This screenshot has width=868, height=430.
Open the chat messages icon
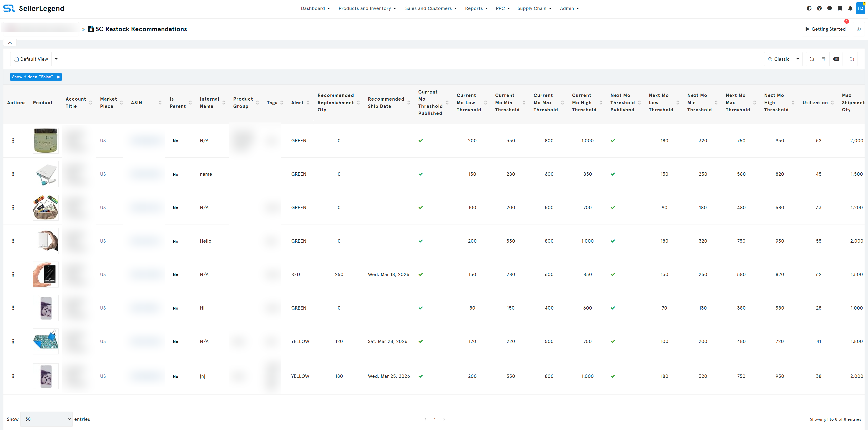tap(829, 8)
